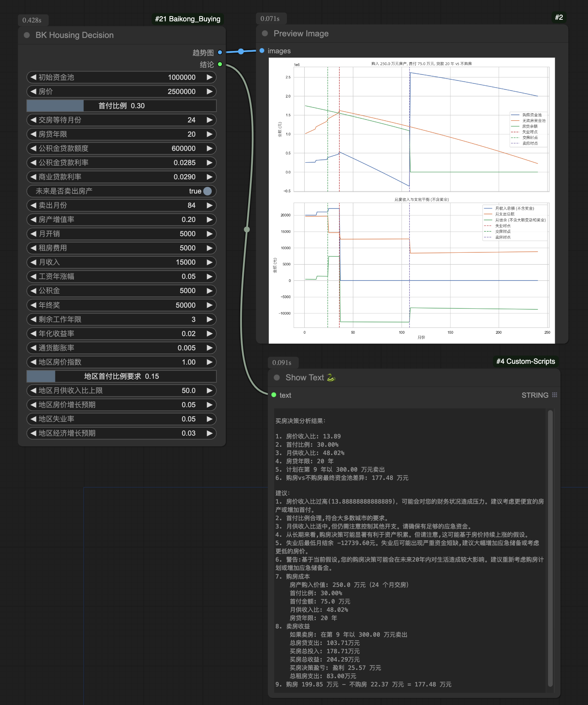Open the preview chart image

[412, 201]
